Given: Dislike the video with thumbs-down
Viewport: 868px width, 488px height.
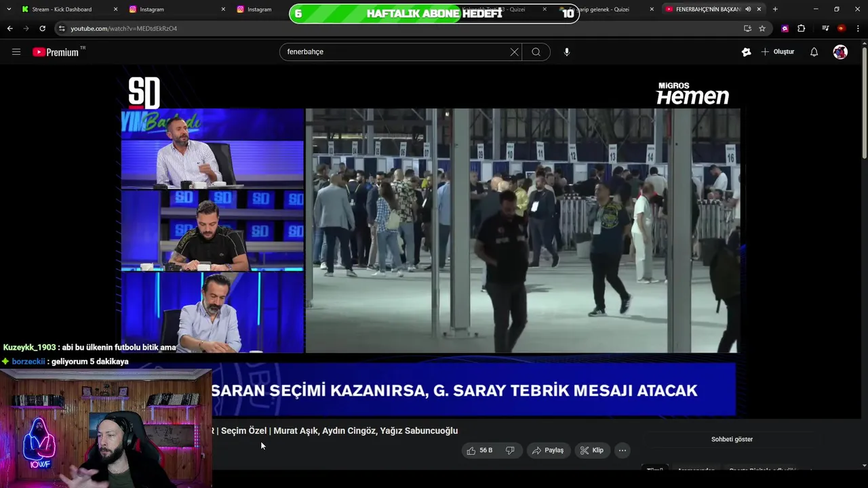Looking at the screenshot, I should tap(510, 450).
